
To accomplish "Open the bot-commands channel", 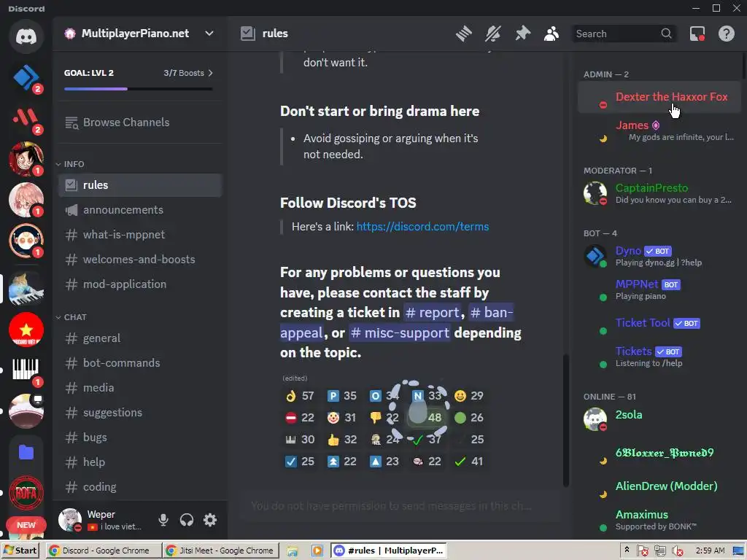I will click(140, 363).
